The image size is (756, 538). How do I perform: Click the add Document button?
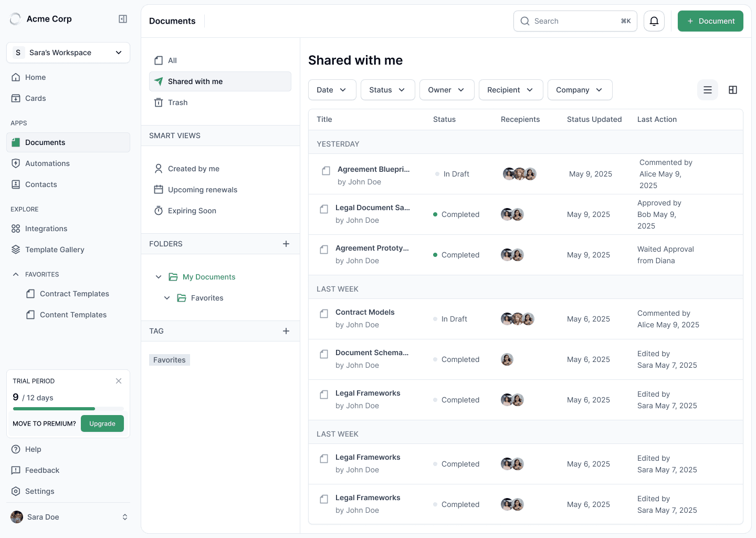coord(710,21)
